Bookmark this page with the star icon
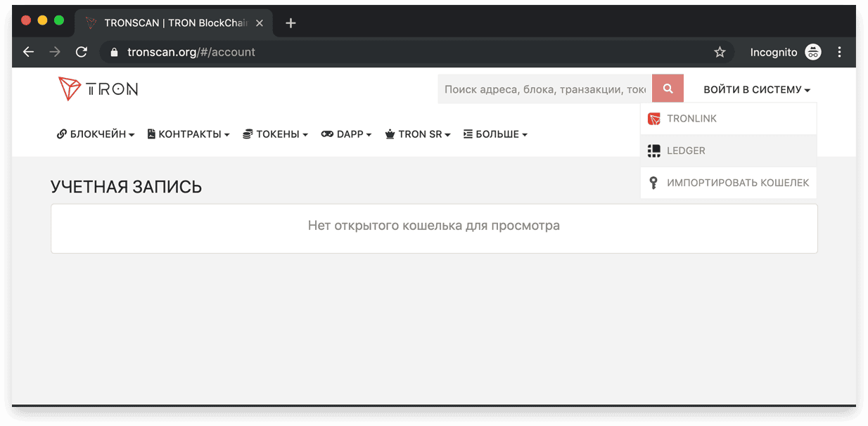The height and width of the screenshot is (426, 868). [720, 52]
